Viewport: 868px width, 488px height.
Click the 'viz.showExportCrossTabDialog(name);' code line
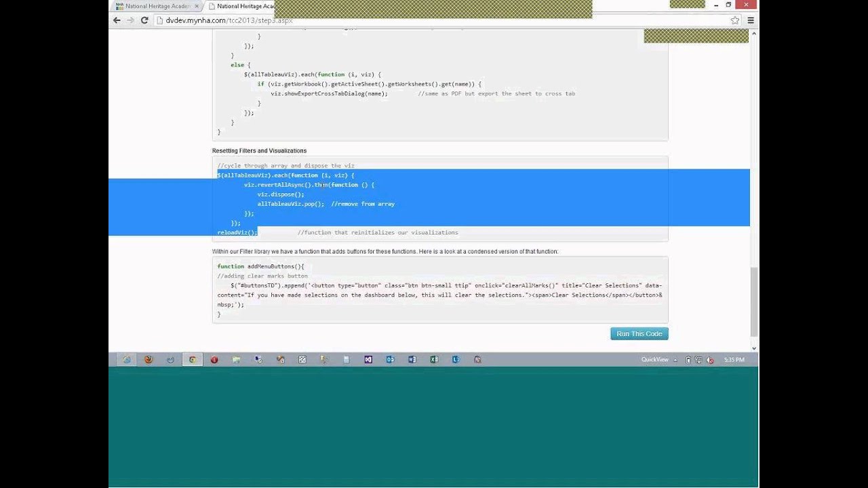[x=329, y=94]
